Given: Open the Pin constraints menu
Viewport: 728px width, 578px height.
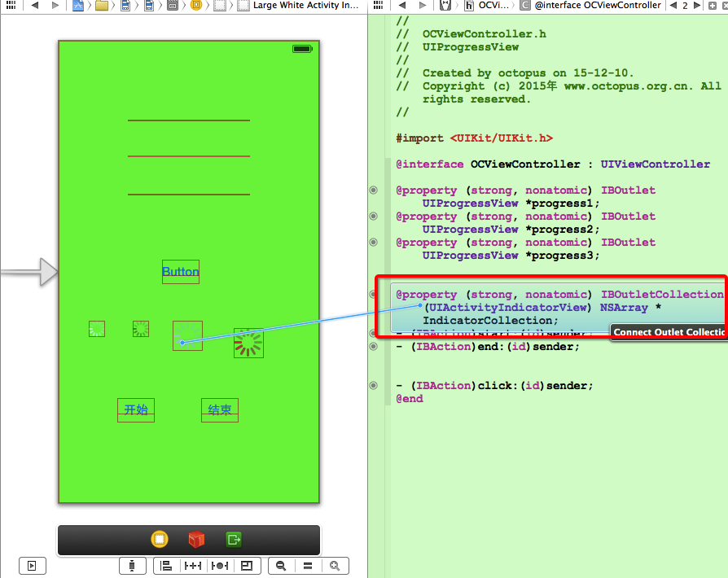Looking at the screenshot, I should coord(193,566).
